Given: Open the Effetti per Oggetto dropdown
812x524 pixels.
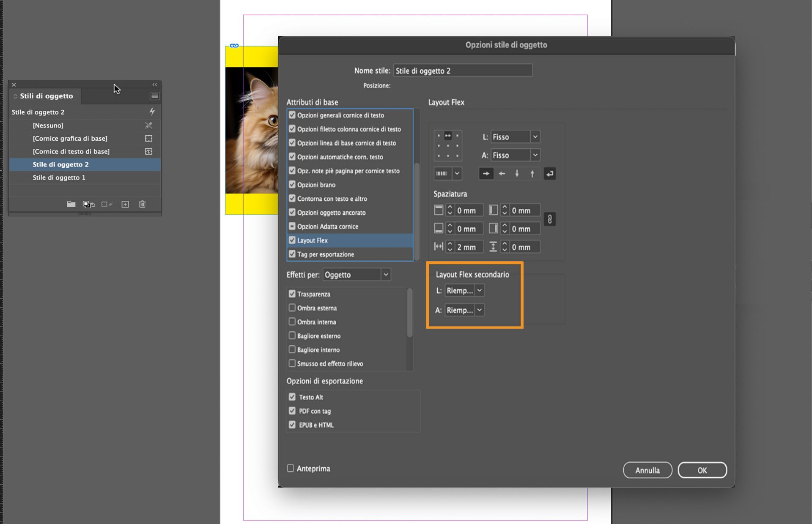Looking at the screenshot, I should (x=357, y=275).
